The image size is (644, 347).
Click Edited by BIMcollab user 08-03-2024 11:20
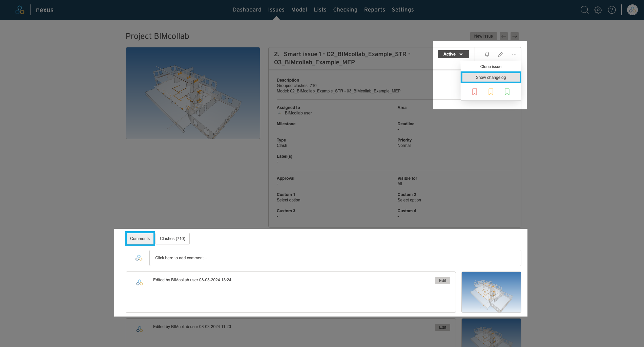click(192, 327)
